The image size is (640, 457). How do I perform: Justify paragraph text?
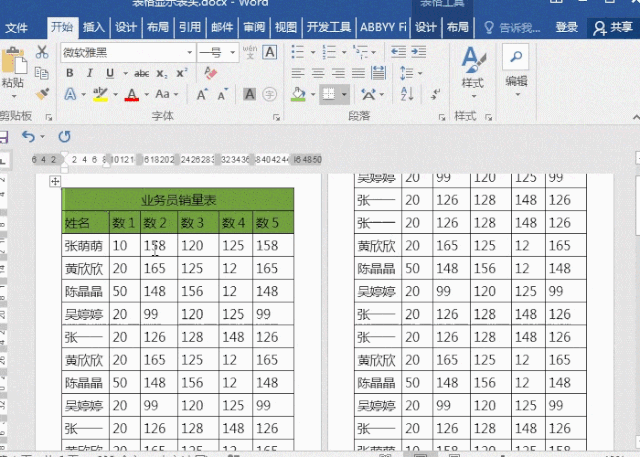(x=358, y=73)
